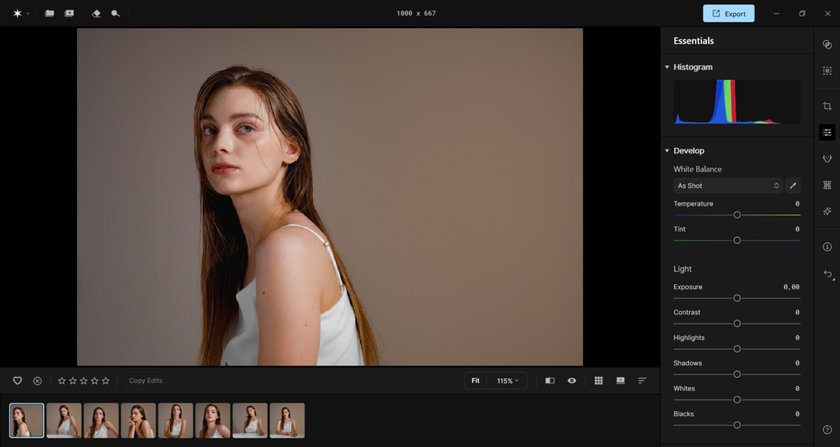Image resolution: width=840 pixels, height=447 pixels.
Task: Pick the white balance eyedropper
Action: 793,186
